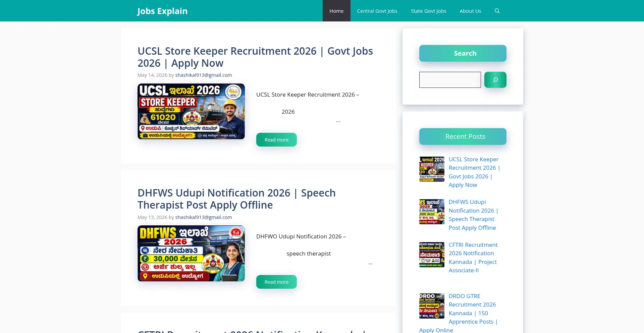Open the State Govt Jobs menu
The image size is (644, 333).
pyautogui.click(x=428, y=11)
